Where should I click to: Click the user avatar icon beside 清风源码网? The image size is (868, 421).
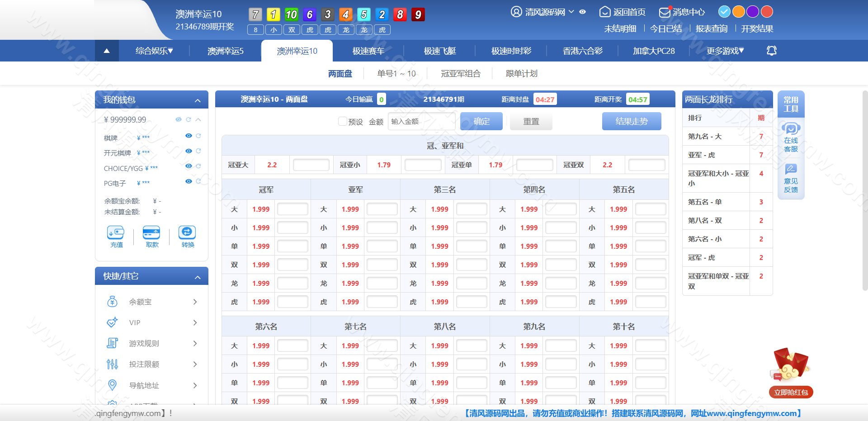pyautogui.click(x=516, y=12)
